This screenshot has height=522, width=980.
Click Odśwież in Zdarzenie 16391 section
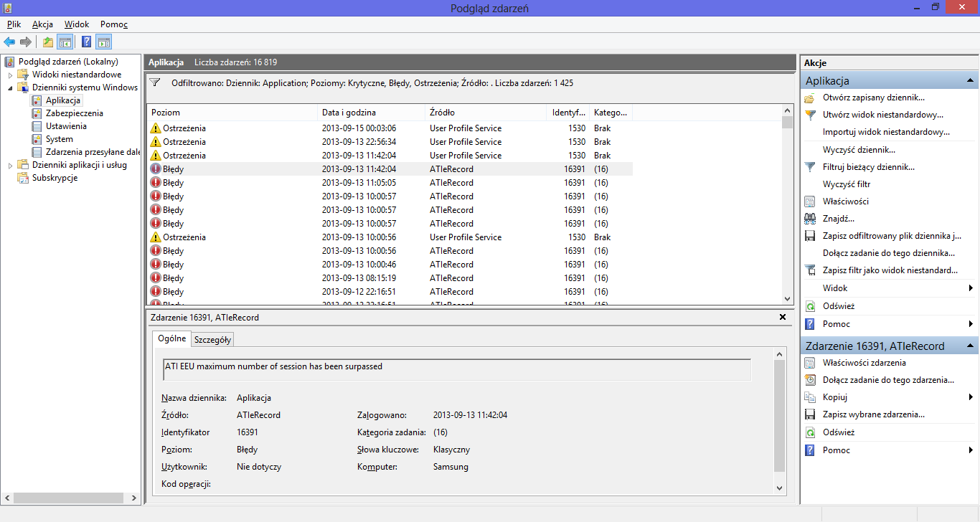point(838,433)
